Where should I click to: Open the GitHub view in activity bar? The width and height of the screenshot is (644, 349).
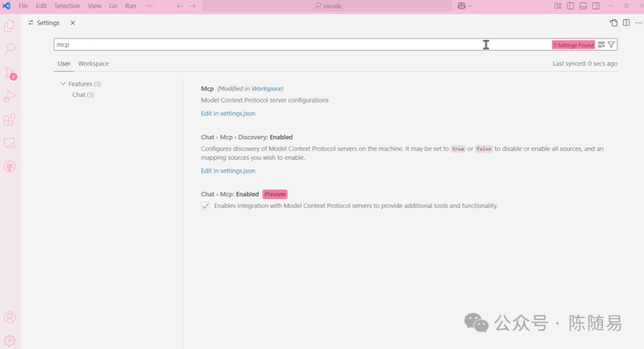[10, 167]
